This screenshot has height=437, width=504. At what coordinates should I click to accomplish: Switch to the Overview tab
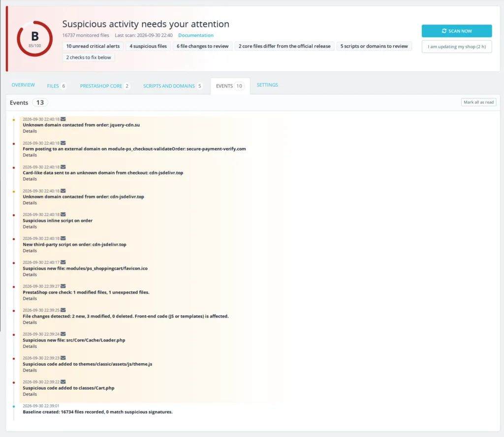[x=23, y=85]
